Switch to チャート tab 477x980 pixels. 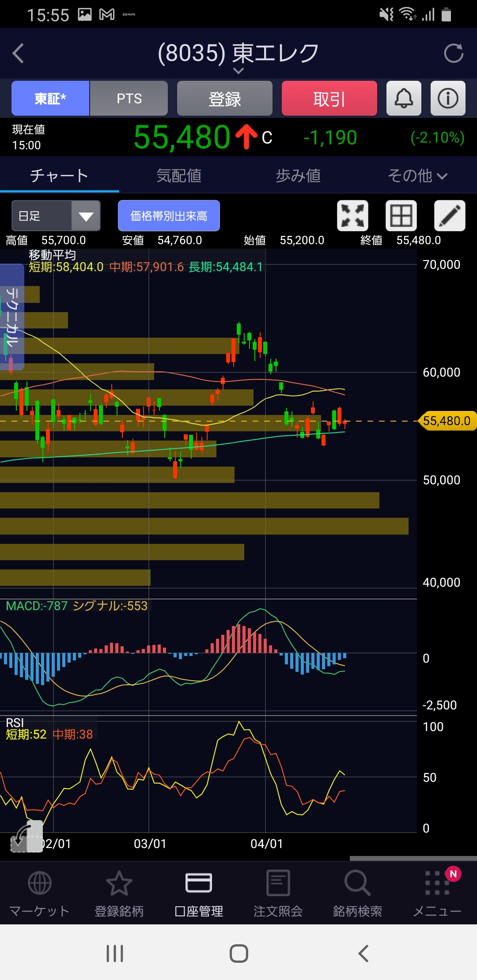pyautogui.click(x=59, y=176)
